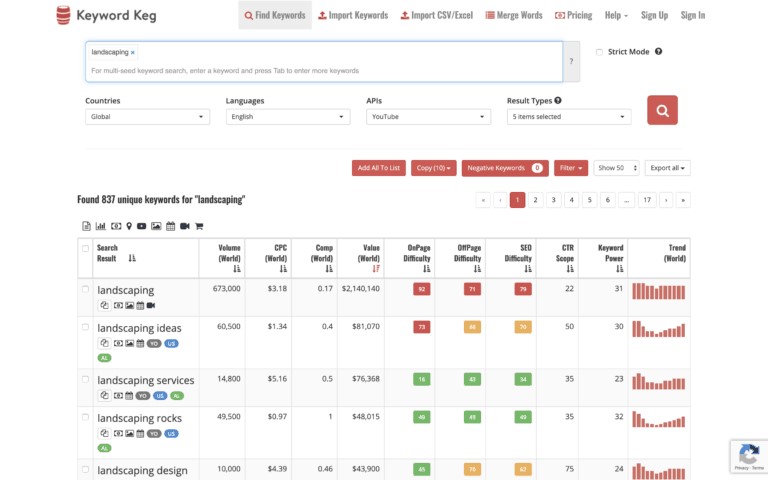Open the APIs dropdown set to YouTube
This screenshot has width=768, height=480.
tap(429, 117)
